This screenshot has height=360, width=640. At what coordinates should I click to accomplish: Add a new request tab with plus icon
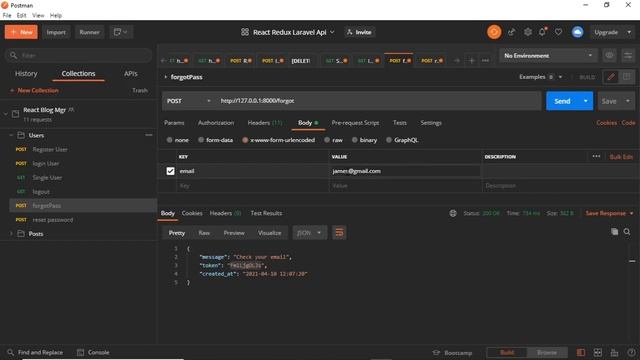tap(471, 60)
